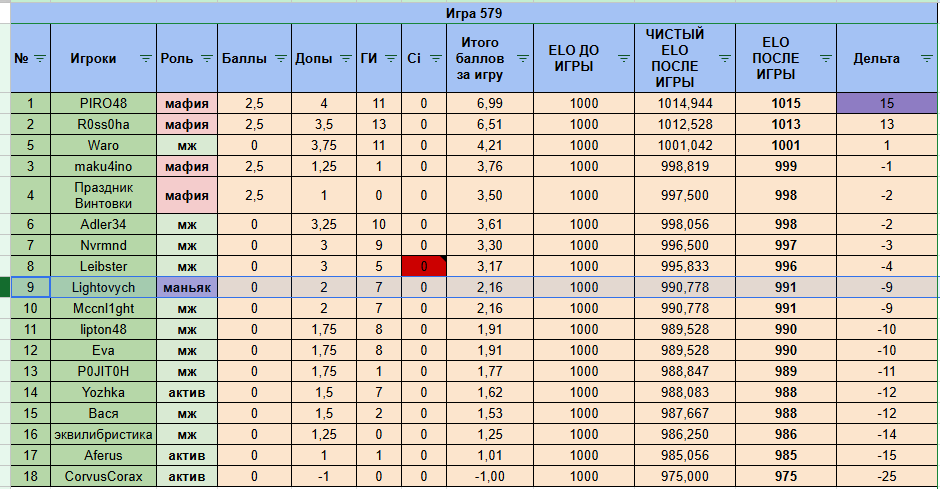Select the CorvusCorax player name cell
This screenshot has height=489, width=940.
pyautogui.click(x=103, y=477)
